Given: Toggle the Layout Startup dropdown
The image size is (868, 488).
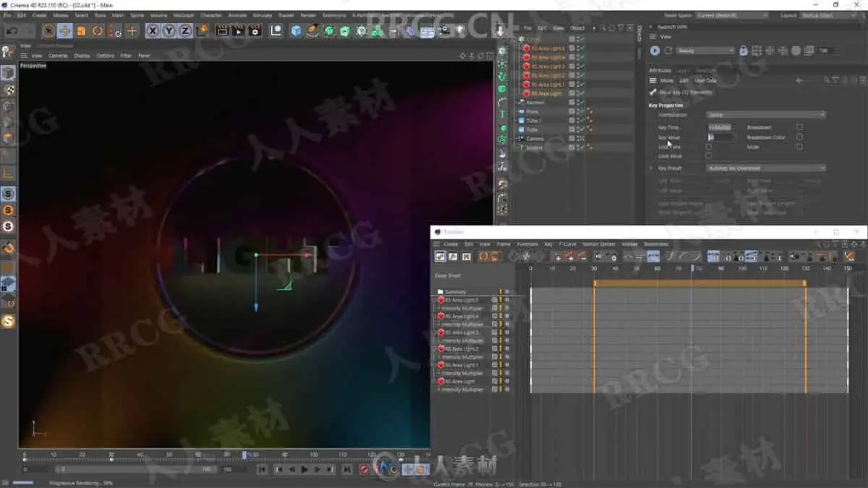Looking at the screenshot, I should pos(830,15).
